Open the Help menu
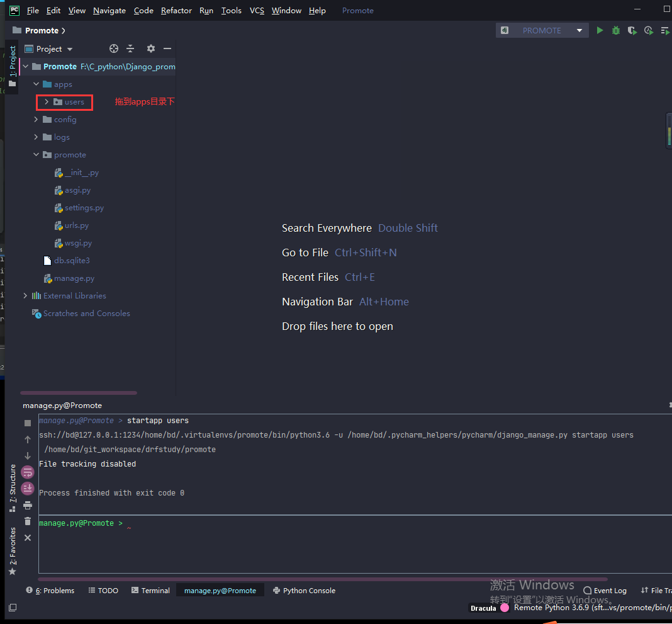Image resolution: width=672 pixels, height=624 pixels. pyautogui.click(x=317, y=10)
